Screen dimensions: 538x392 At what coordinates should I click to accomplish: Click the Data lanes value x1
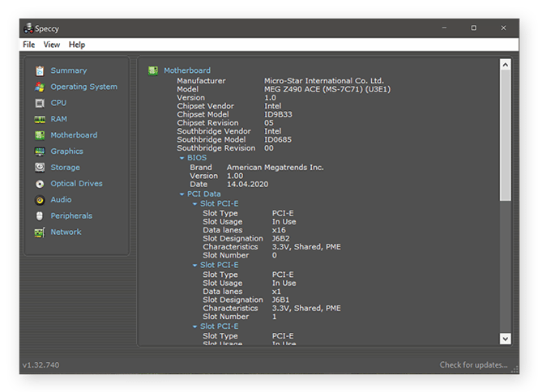(276, 292)
